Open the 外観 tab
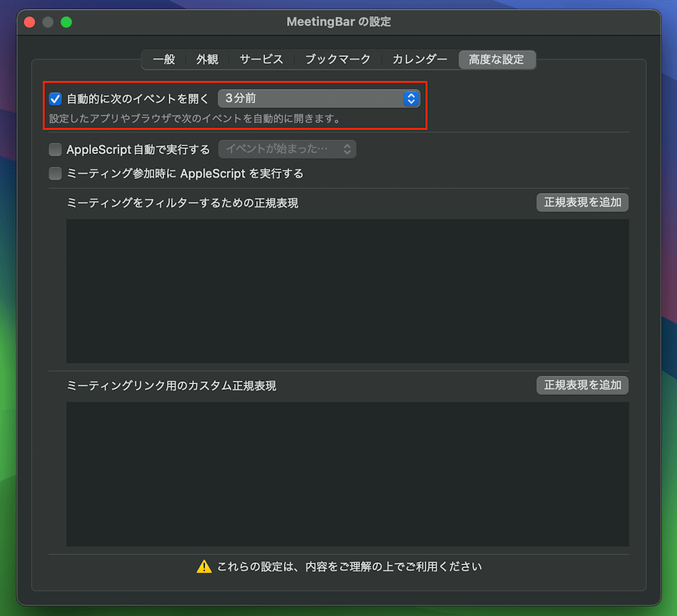677x616 pixels. [x=207, y=60]
